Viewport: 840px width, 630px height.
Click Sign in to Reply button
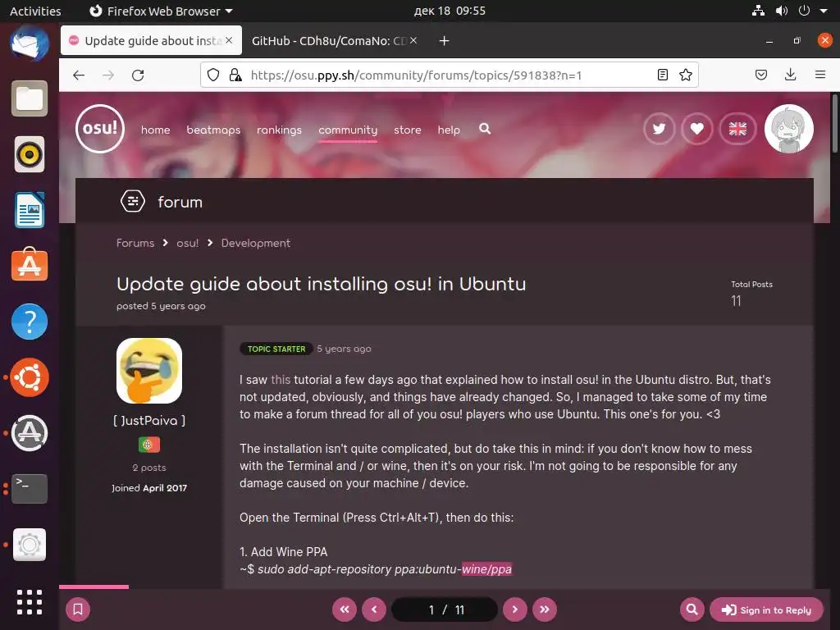click(766, 609)
